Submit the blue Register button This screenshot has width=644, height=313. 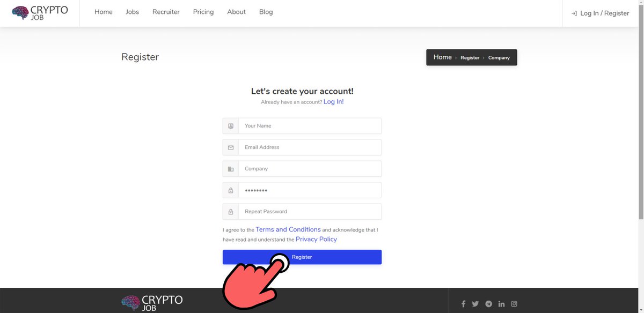(302, 257)
